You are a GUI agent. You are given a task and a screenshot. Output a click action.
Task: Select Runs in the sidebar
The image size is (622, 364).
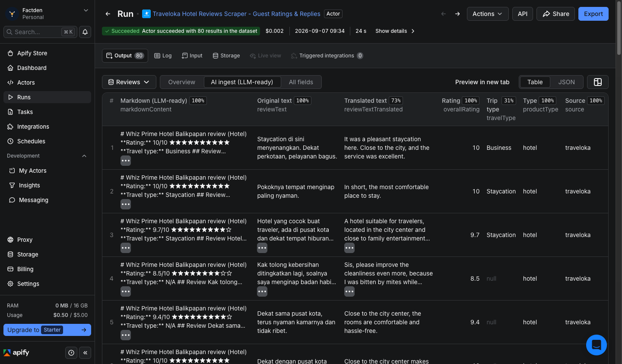47,97
